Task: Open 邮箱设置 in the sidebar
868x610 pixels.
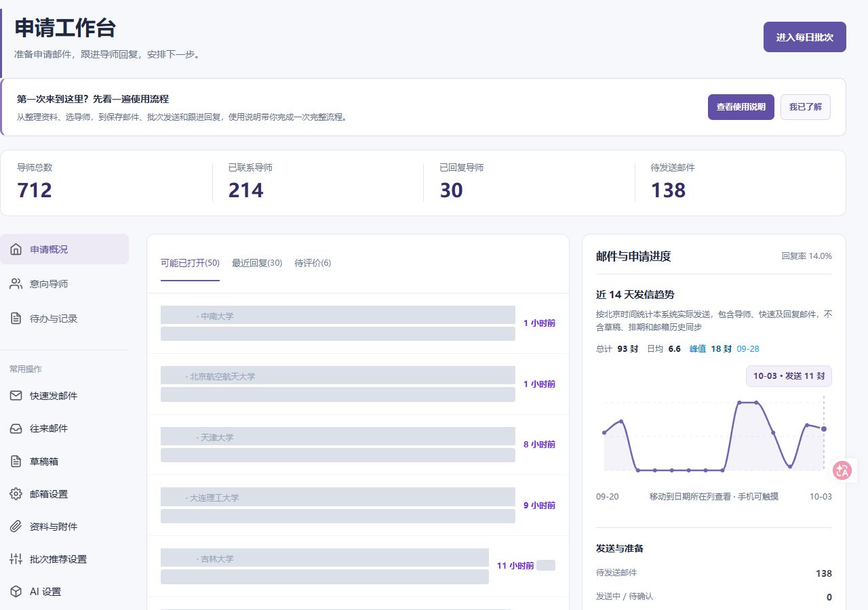Action: (64, 494)
